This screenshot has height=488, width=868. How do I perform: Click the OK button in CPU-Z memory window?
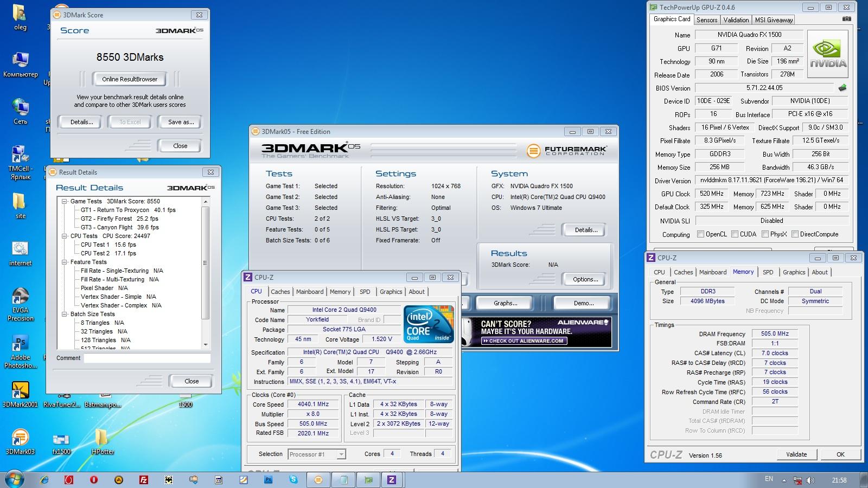[x=840, y=454]
